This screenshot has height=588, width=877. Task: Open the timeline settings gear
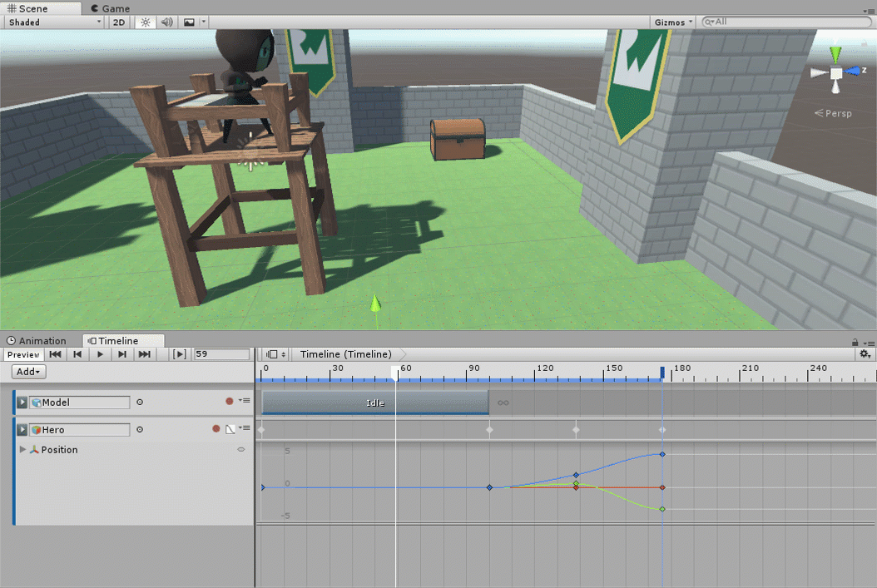click(865, 354)
